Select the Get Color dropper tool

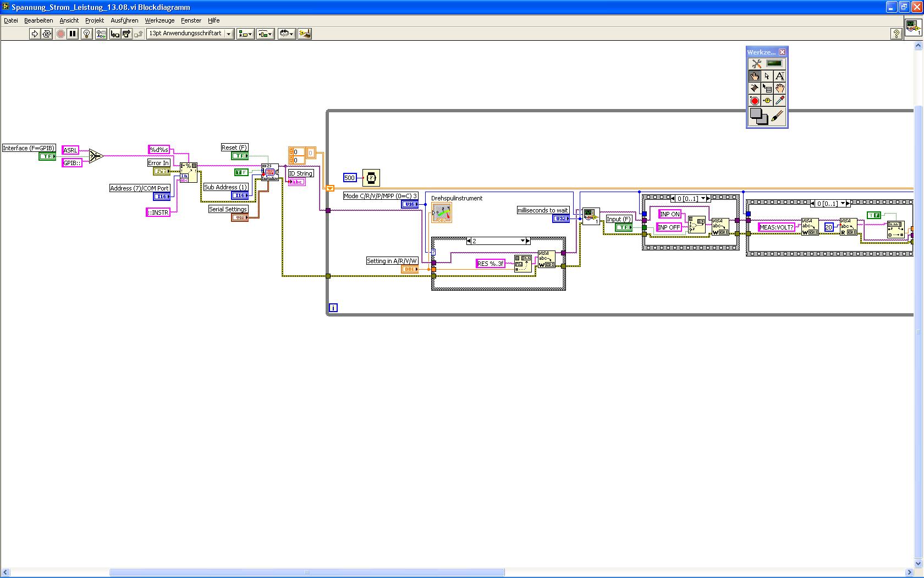point(780,101)
